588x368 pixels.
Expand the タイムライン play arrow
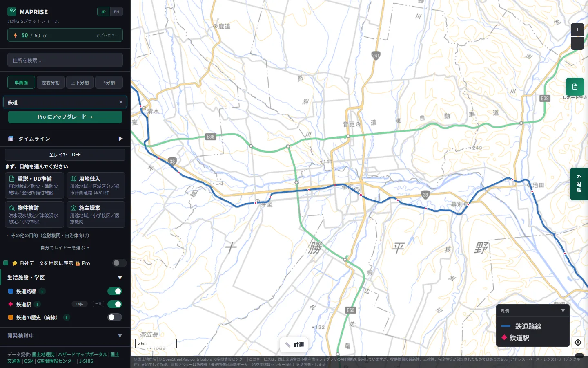pos(120,139)
